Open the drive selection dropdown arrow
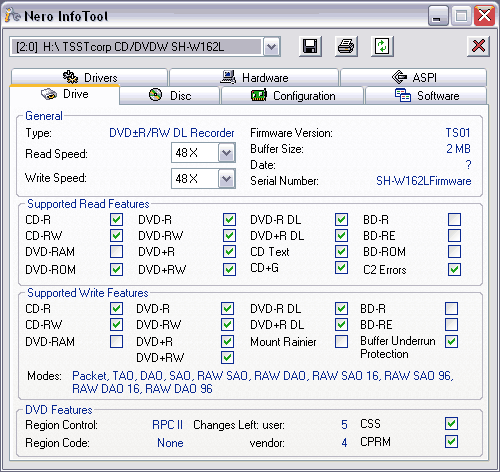 (x=272, y=47)
